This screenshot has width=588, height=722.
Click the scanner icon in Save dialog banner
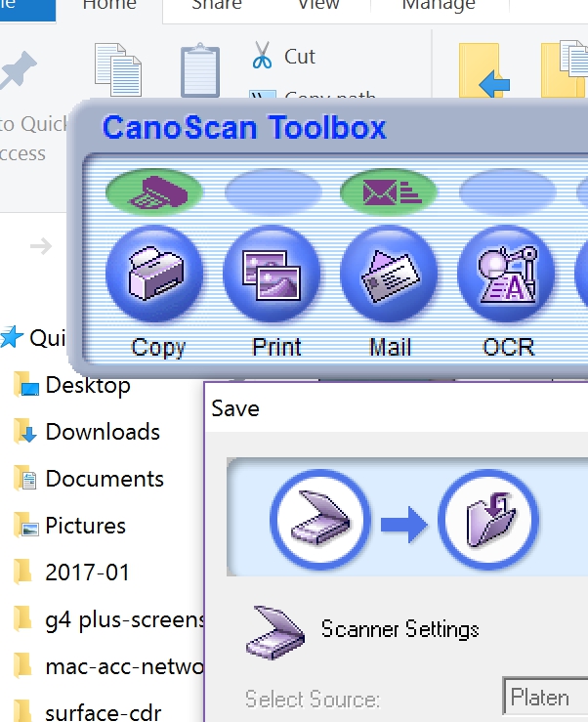pos(320,520)
